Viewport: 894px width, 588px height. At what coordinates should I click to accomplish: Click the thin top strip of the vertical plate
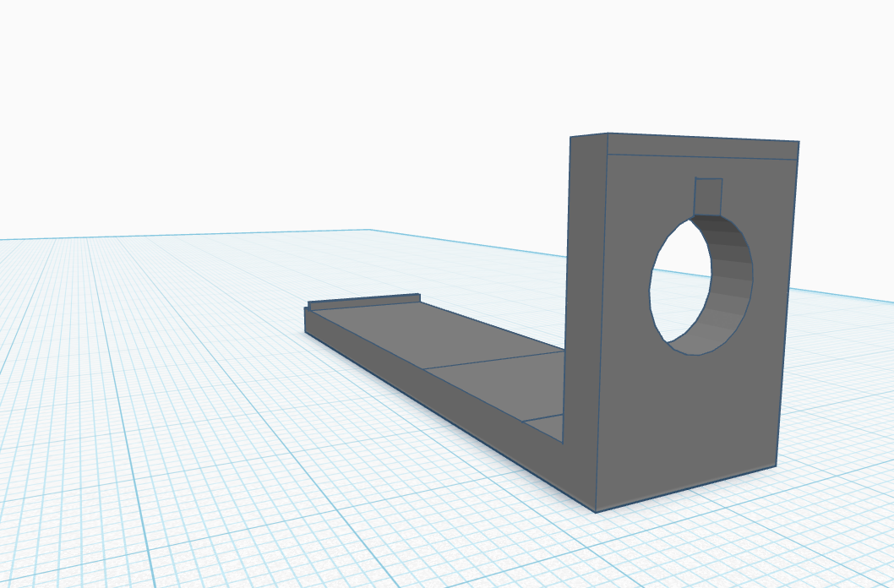(701, 148)
